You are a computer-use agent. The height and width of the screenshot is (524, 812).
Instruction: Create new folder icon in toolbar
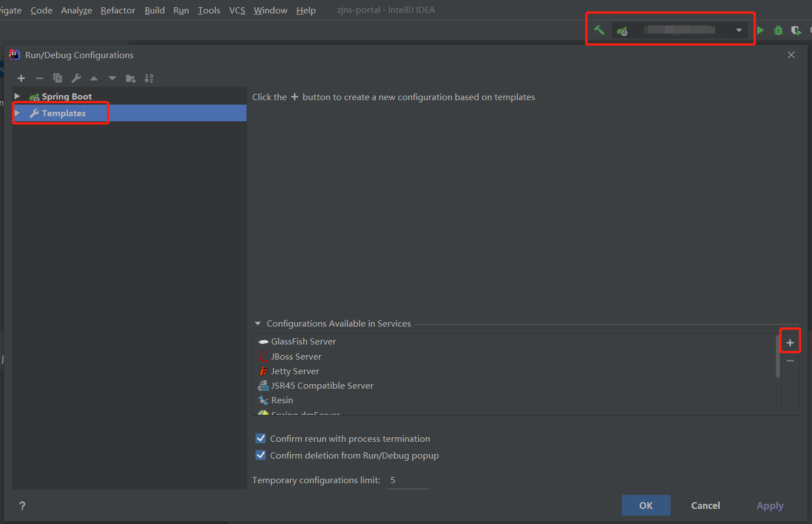click(x=131, y=78)
